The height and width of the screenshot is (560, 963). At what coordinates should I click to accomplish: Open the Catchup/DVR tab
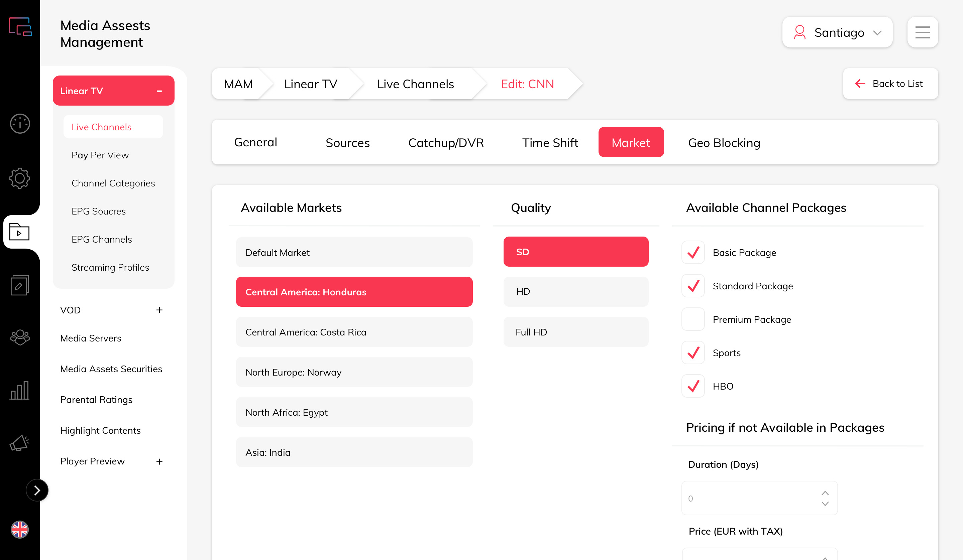[446, 142]
